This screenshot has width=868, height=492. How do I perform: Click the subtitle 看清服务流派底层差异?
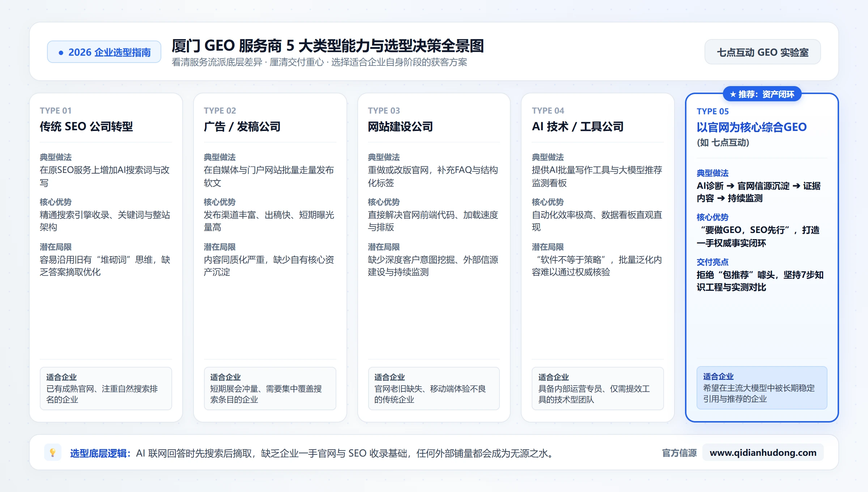point(217,62)
